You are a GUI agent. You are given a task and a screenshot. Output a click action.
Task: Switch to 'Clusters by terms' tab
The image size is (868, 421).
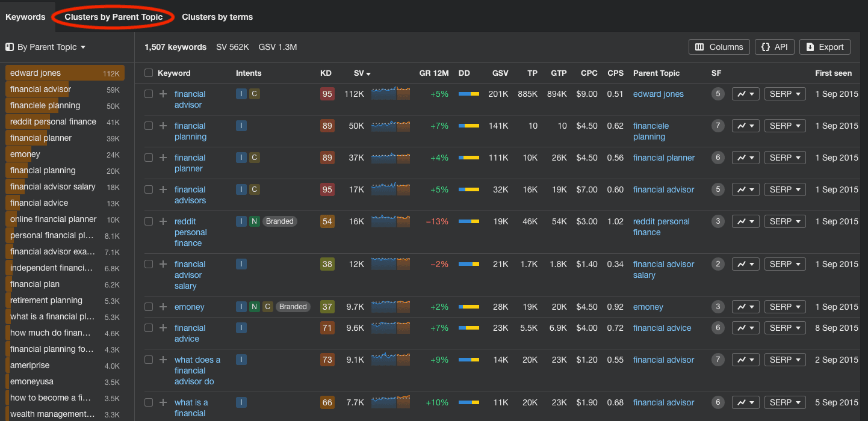[217, 17]
